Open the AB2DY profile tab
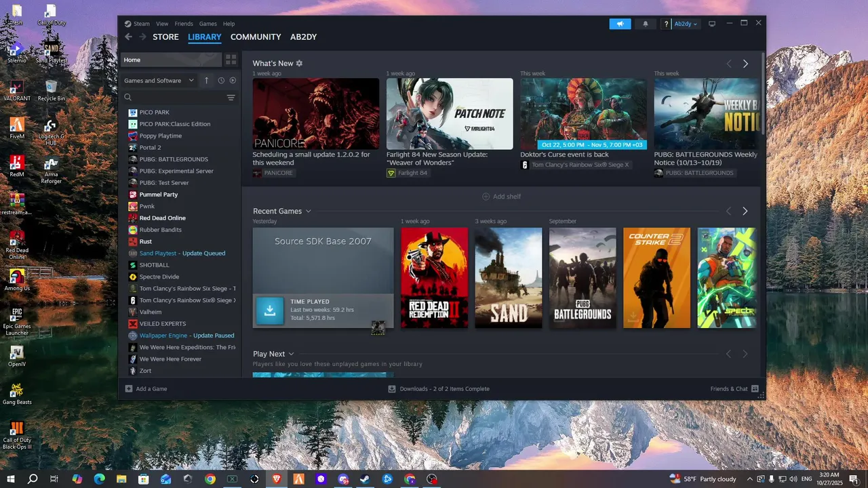 303,37
